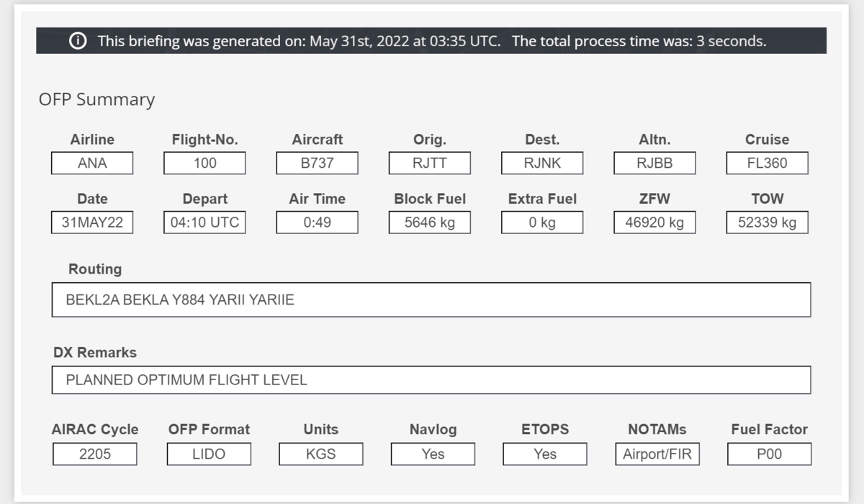Click the ZFW field showing 46920 kg
This screenshot has height=504, width=864.
click(x=654, y=222)
